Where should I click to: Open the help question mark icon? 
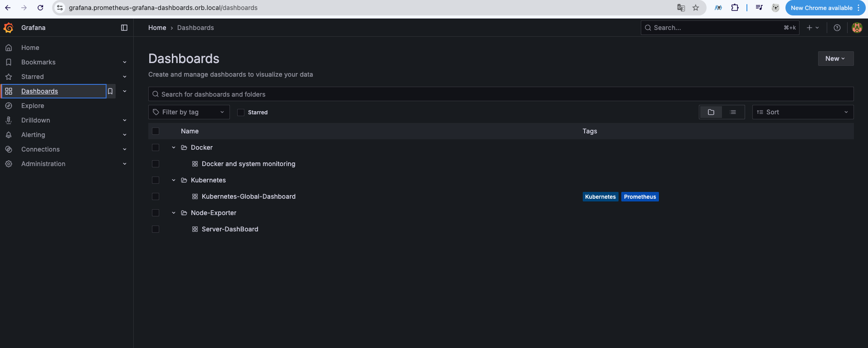point(837,28)
